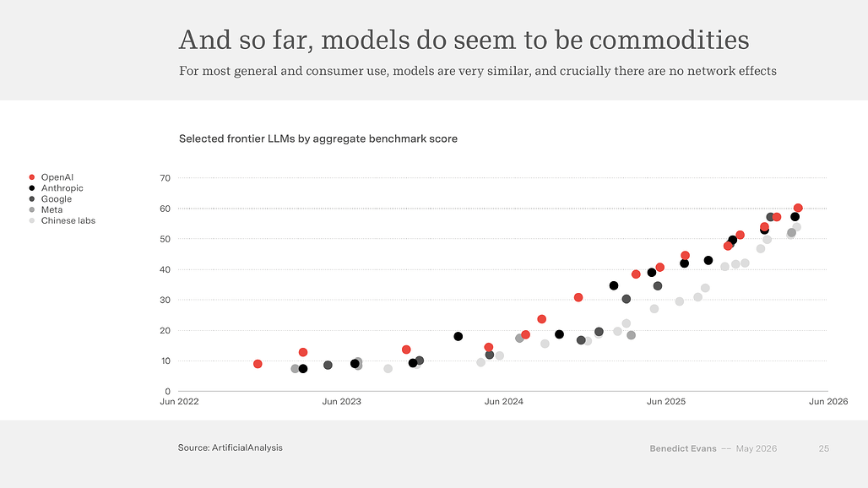868x488 pixels.
Task: Select the OpenAI legend label
Action: (57, 177)
